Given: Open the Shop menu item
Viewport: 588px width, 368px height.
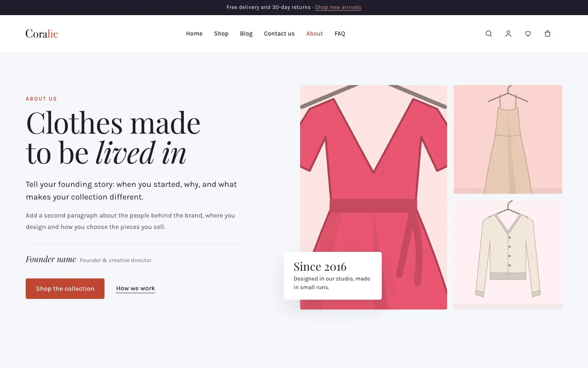Looking at the screenshot, I should pos(221,34).
